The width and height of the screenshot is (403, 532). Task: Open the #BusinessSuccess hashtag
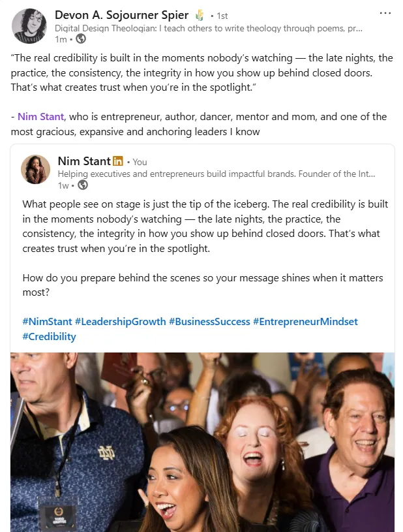coord(209,322)
